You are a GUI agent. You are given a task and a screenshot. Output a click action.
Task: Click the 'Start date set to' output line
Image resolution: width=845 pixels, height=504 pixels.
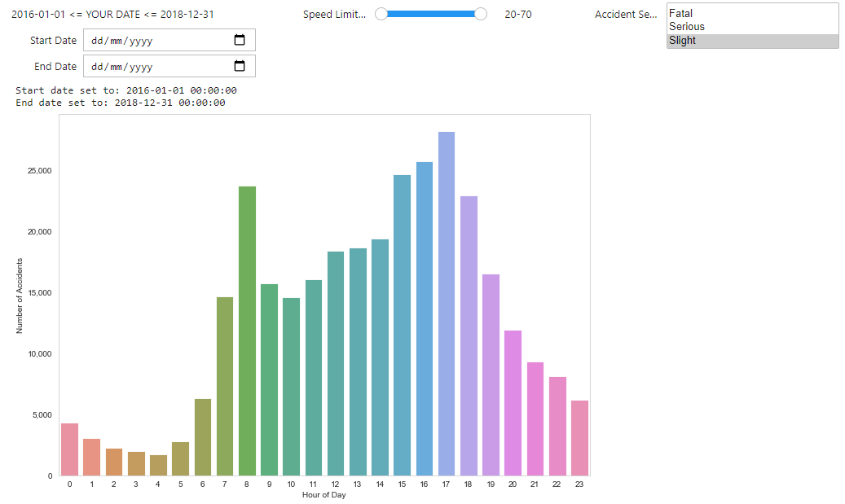tap(126, 90)
